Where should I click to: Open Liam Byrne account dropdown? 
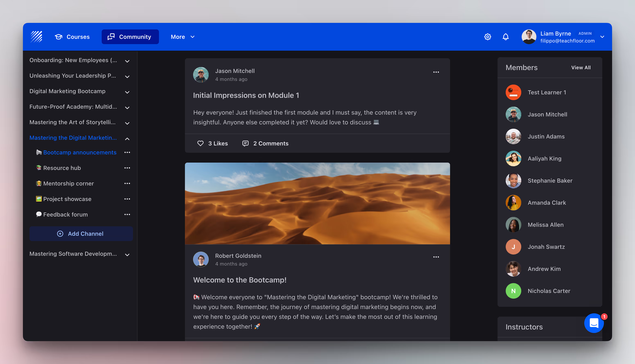coord(602,37)
